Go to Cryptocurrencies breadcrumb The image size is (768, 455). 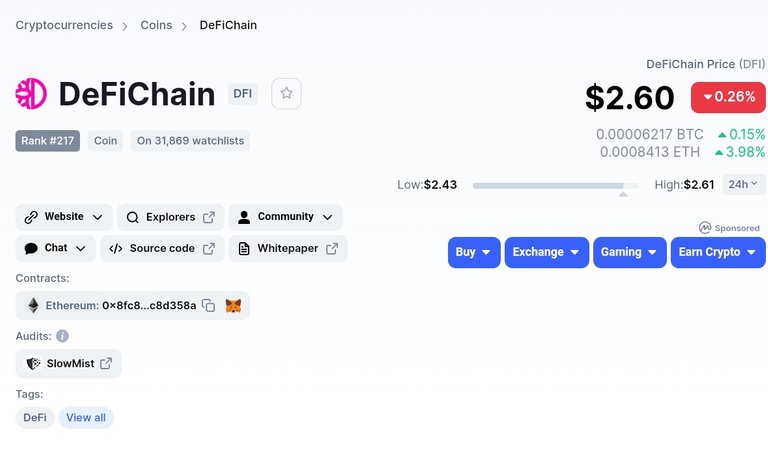click(64, 25)
